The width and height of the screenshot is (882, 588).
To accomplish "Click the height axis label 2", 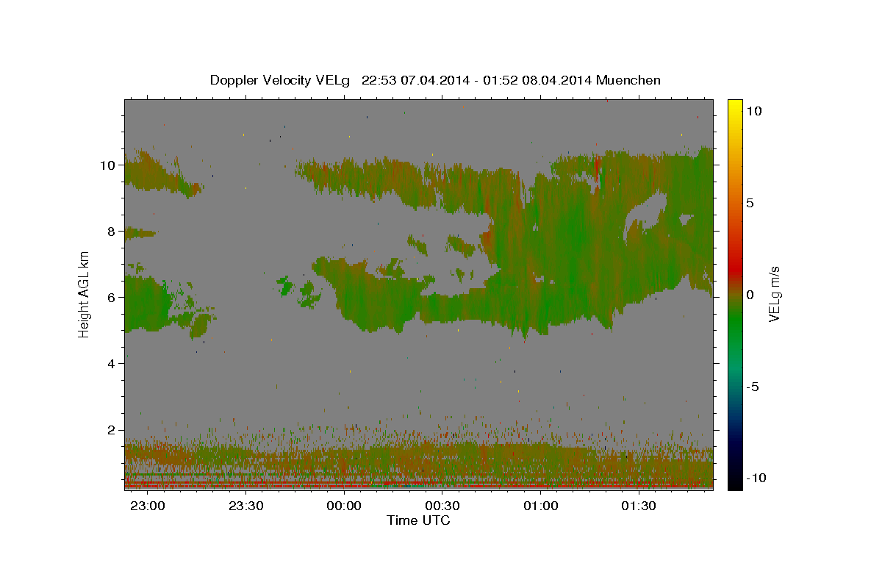I will point(112,429).
